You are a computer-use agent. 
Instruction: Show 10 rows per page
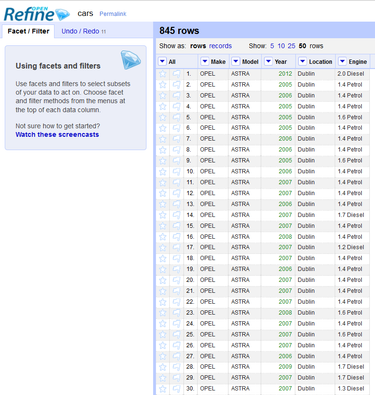click(281, 46)
